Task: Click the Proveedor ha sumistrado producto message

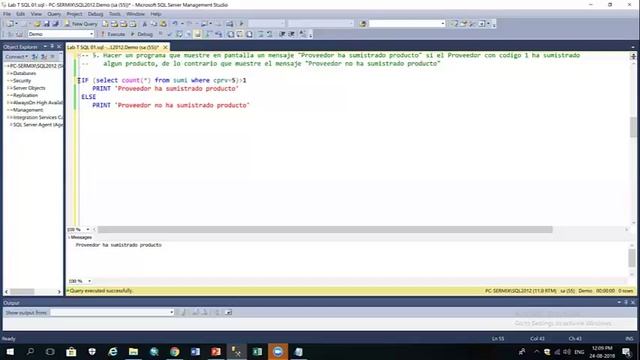Action: tap(118, 245)
